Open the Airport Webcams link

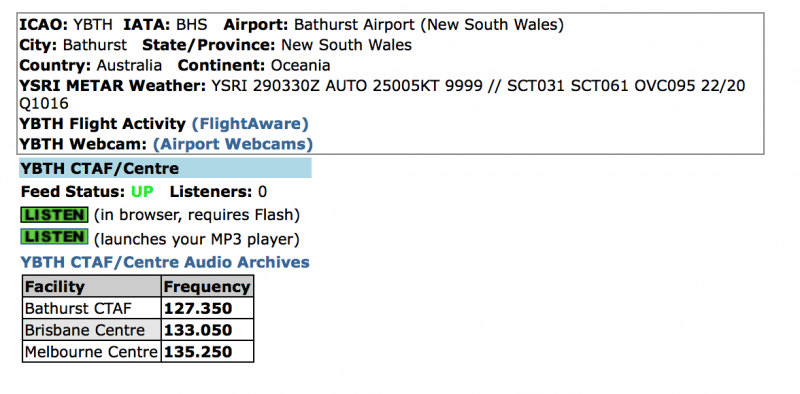[233, 144]
